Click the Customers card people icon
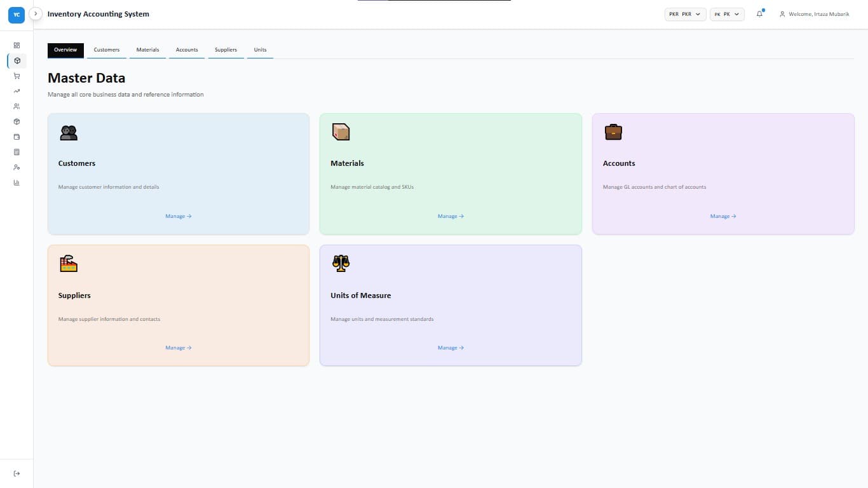The image size is (868, 488). coord(69,132)
